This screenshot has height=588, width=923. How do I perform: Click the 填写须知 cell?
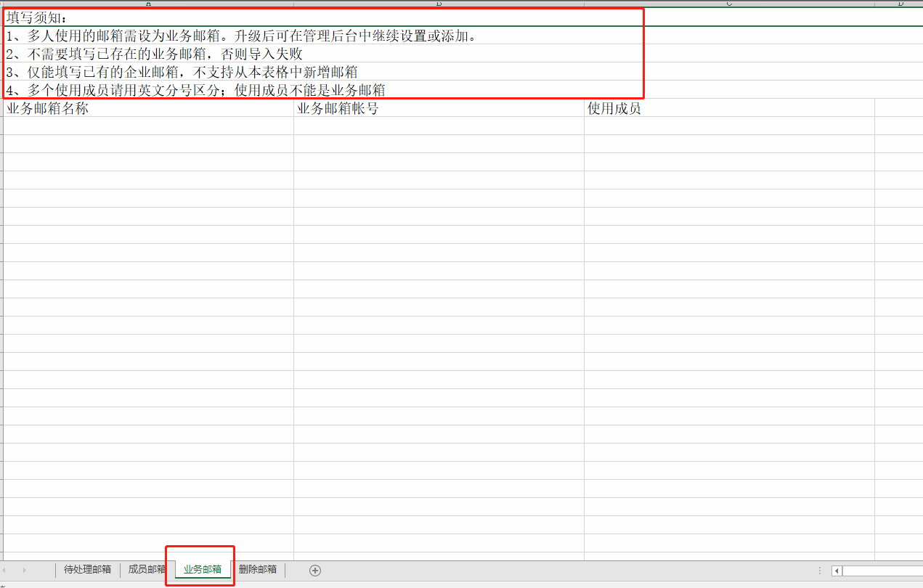[x=148, y=17]
